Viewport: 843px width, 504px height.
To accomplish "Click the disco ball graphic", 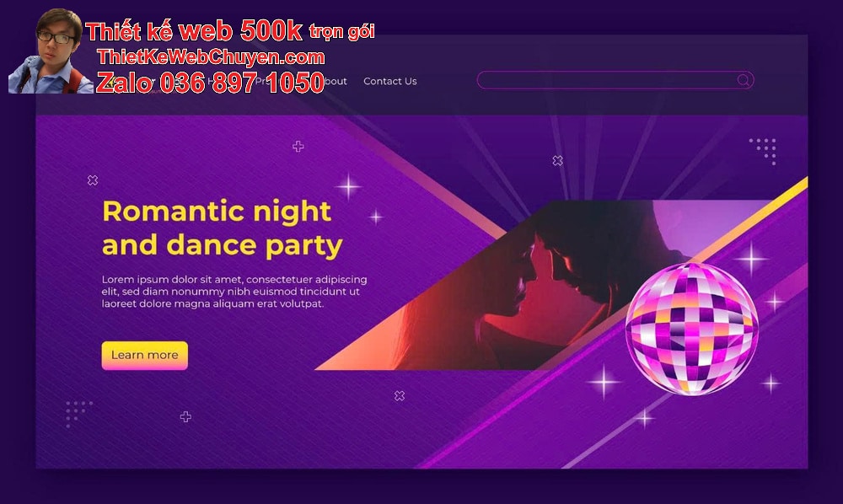I will coord(692,329).
